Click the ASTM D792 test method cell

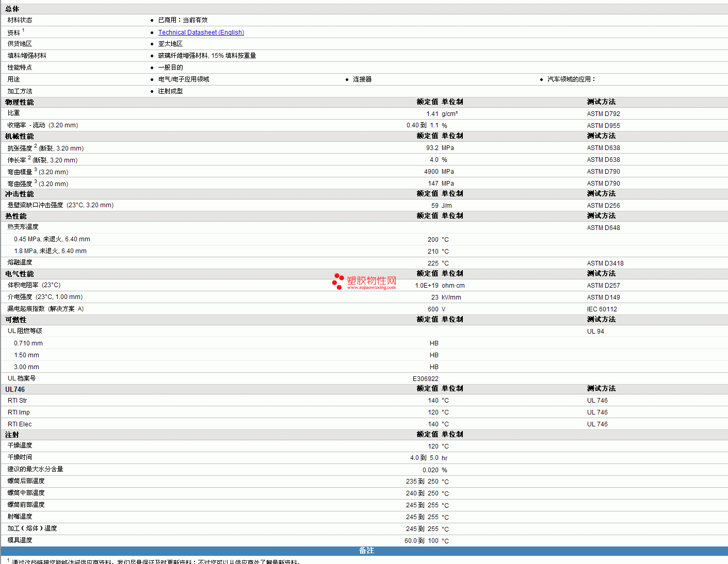coord(603,114)
